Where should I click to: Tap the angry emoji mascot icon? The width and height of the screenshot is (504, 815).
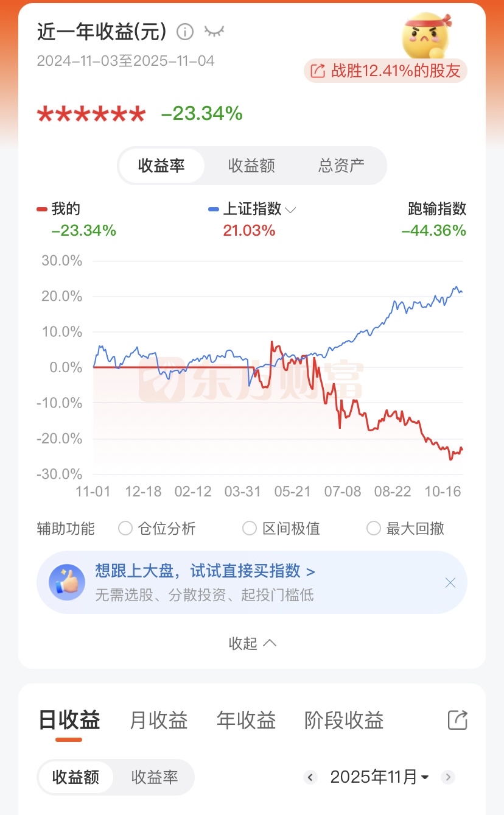pyautogui.click(x=427, y=35)
